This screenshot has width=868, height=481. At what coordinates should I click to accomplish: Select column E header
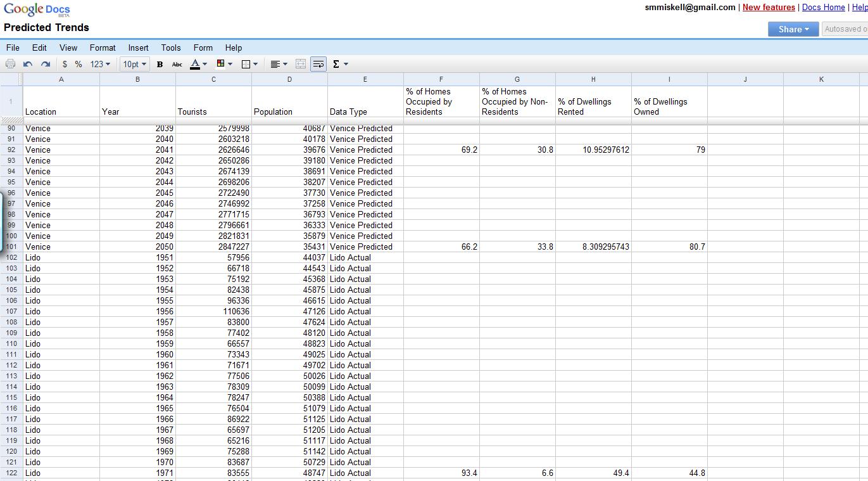pyautogui.click(x=365, y=79)
